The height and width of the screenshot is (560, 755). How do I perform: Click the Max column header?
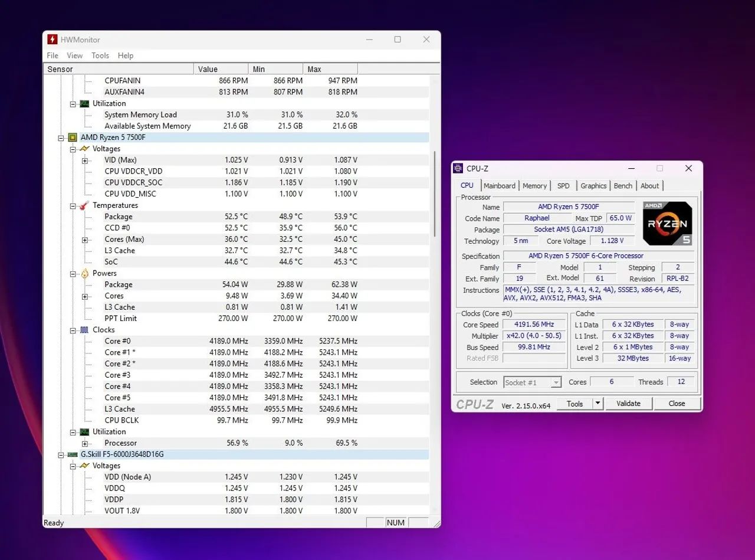(330, 69)
